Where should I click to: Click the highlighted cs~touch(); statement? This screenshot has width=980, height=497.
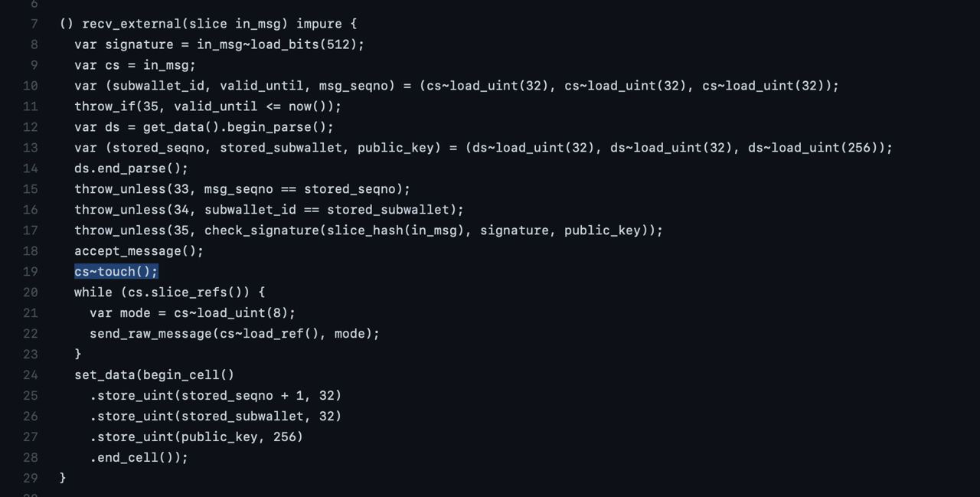[x=116, y=272]
